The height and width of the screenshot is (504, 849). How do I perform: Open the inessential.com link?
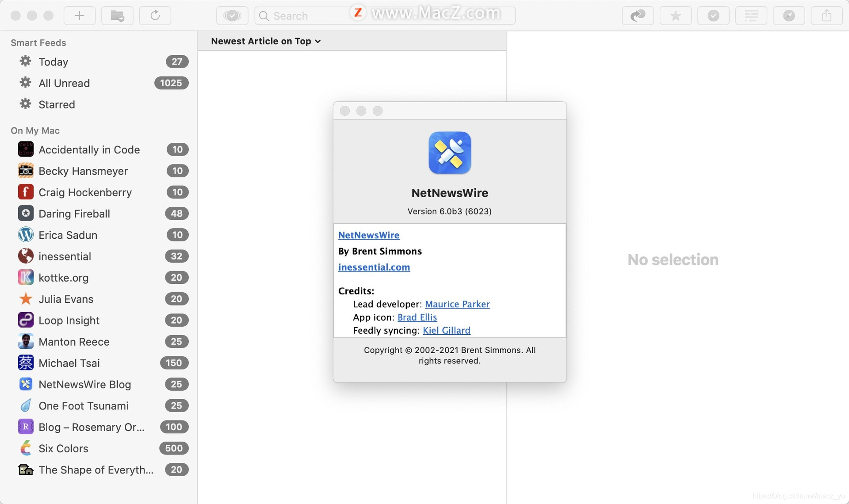click(x=374, y=267)
